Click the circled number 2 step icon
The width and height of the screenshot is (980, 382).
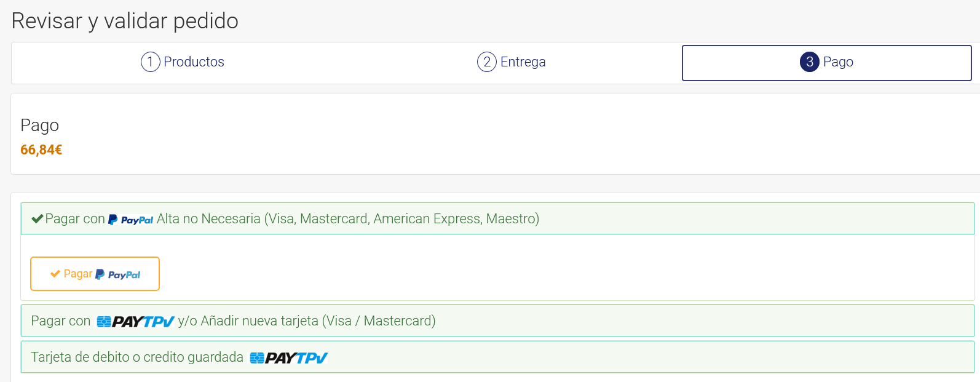click(x=487, y=62)
